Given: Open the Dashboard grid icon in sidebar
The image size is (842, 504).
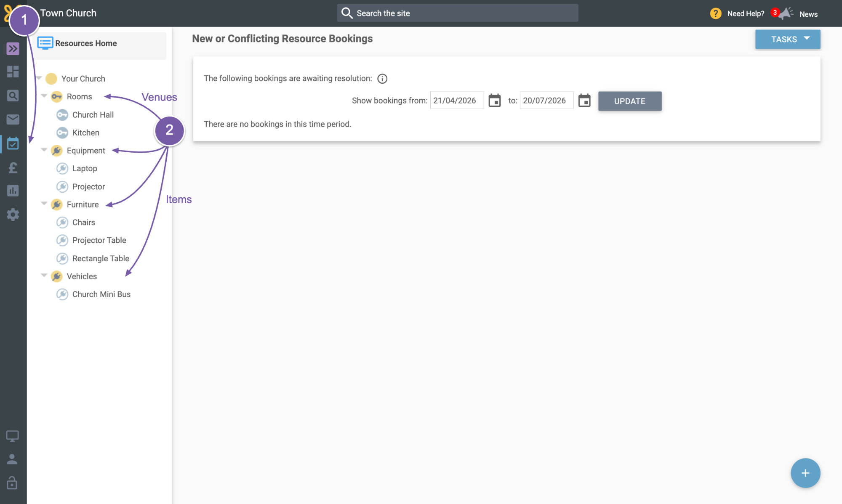Looking at the screenshot, I should click(13, 72).
